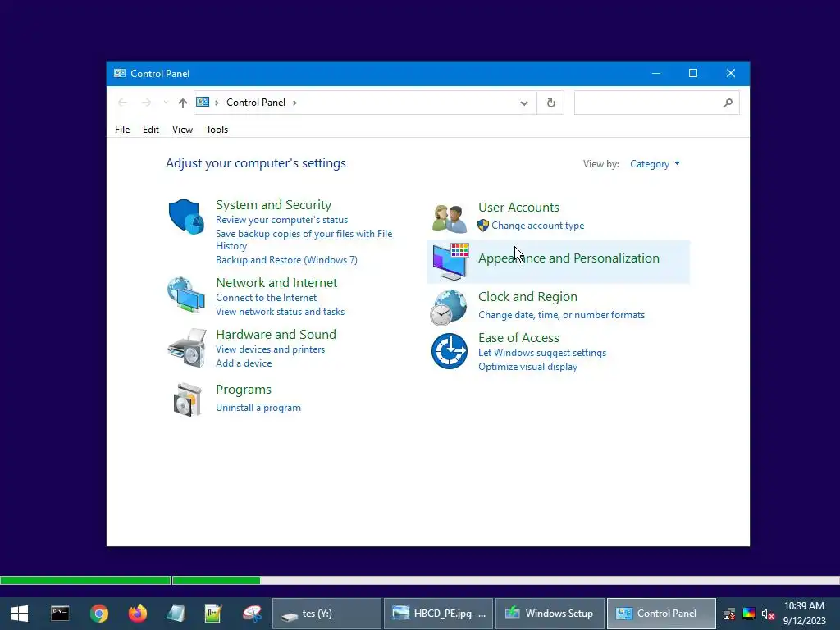Expand the address bar history dropdown

point(524,103)
